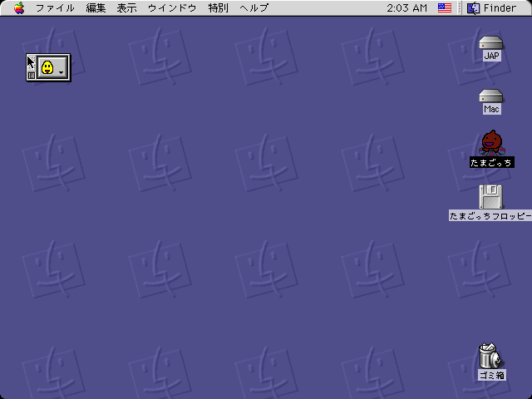Image resolution: width=532 pixels, height=399 pixels.
Task: Select the たまごっち application icon
Action: pyautogui.click(x=491, y=142)
